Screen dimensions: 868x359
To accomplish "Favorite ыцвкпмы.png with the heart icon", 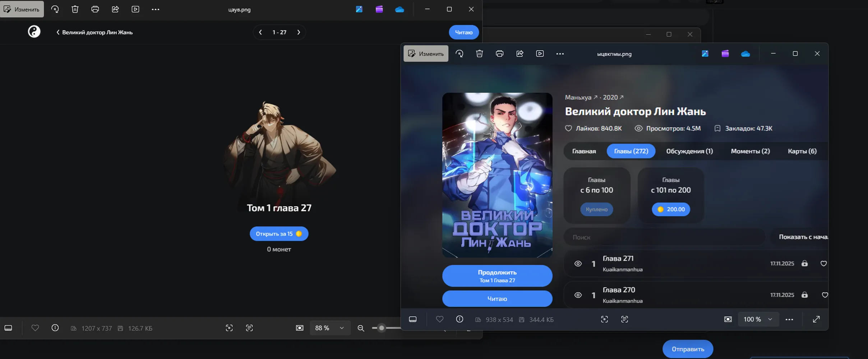I will [439, 319].
